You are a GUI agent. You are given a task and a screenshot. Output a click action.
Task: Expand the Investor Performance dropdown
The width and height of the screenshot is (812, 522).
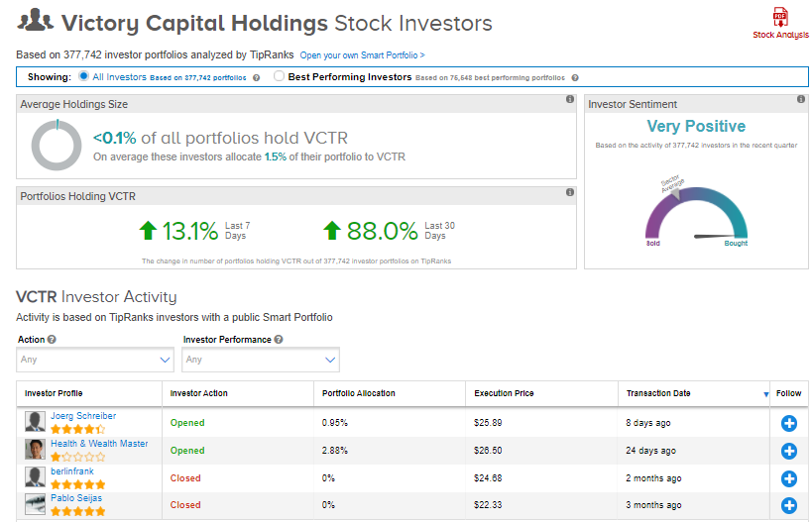(x=261, y=361)
